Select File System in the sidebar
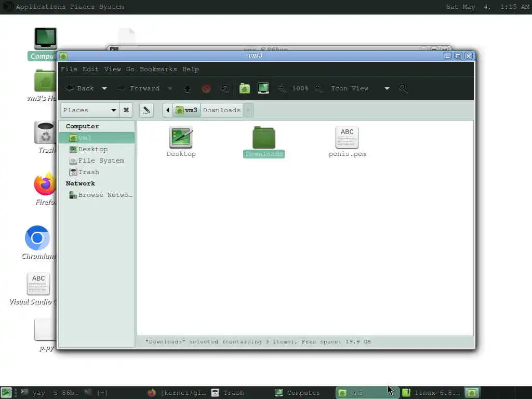This screenshot has width=532, height=399. click(x=97, y=161)
